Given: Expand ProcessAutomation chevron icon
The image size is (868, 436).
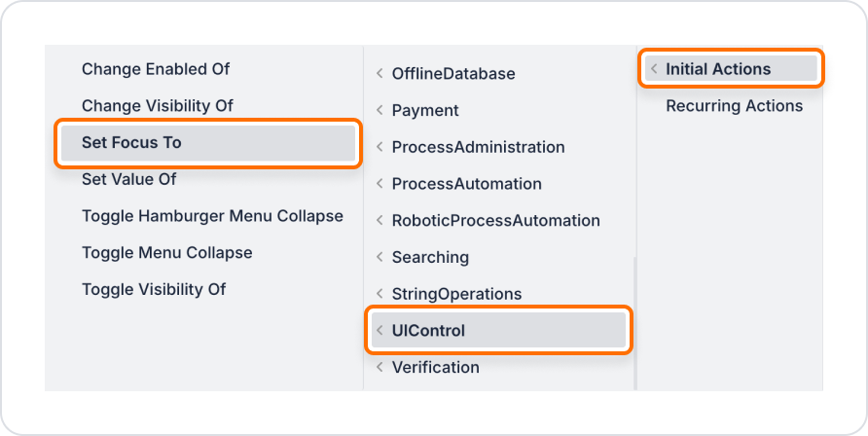Looking at the screenshot, I should coord(380,184).
